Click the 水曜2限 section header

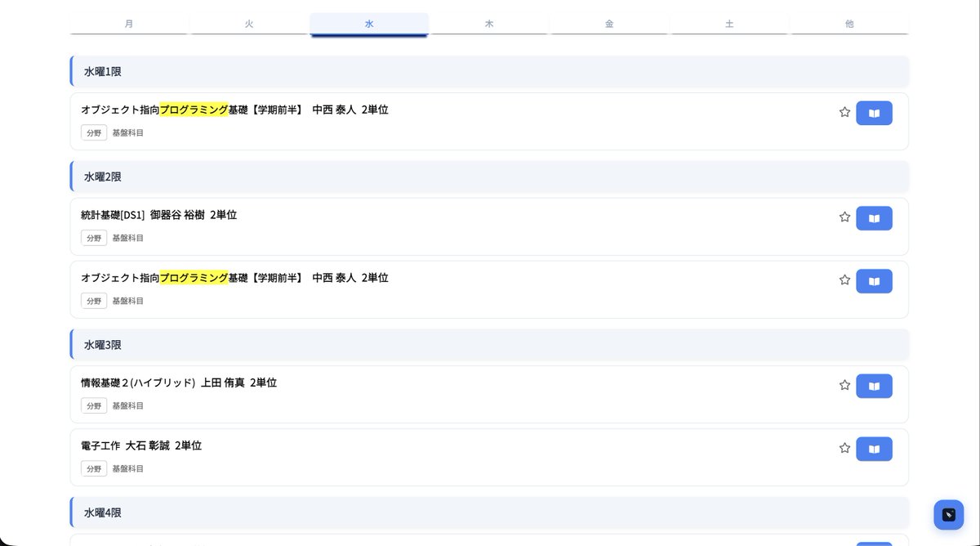coord(489,177)
